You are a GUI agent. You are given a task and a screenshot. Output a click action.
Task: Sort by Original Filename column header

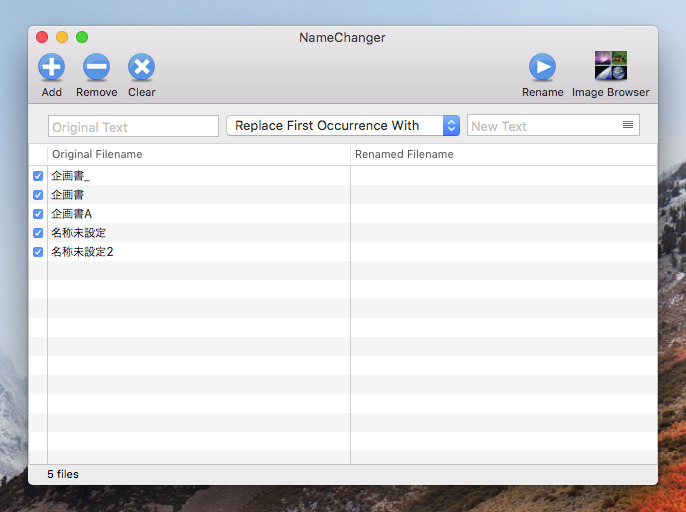(199, 154)
